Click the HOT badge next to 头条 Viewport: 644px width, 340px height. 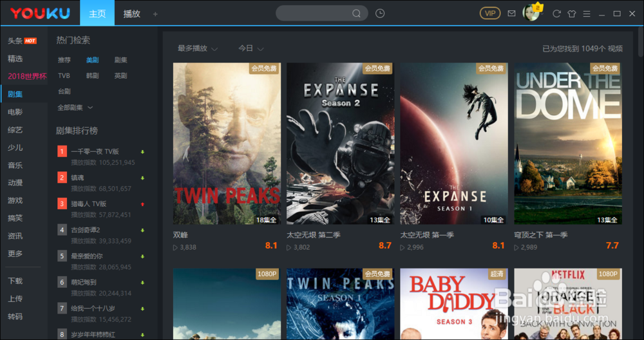click(x=30, y=41)
